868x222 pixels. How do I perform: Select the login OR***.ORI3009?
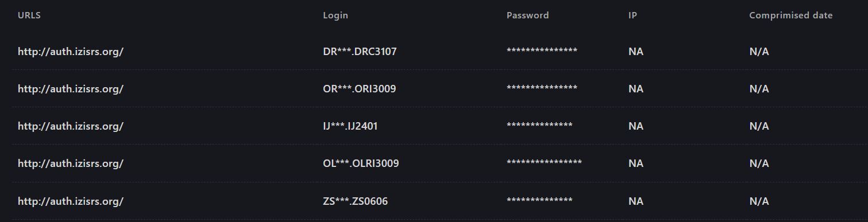pos(359,89)
